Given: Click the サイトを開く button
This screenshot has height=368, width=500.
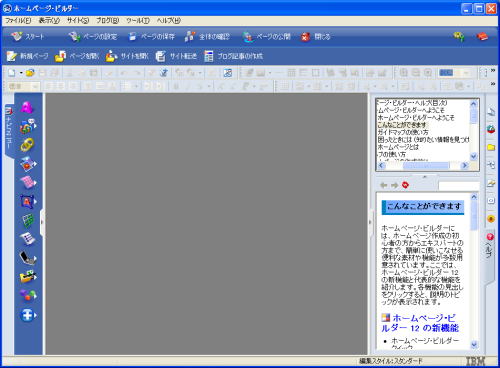Looking at the screenshot, I should [127, 56].
